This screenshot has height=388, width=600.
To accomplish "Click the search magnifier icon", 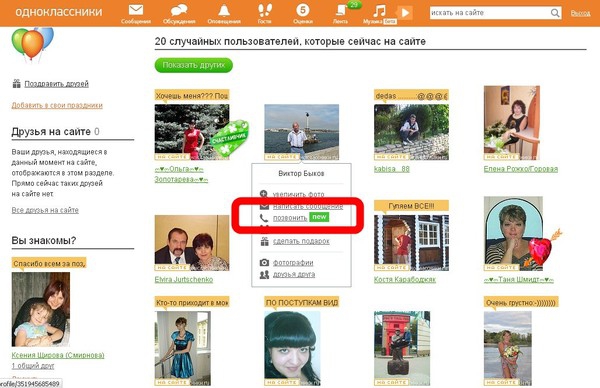I will pos(555,13).
